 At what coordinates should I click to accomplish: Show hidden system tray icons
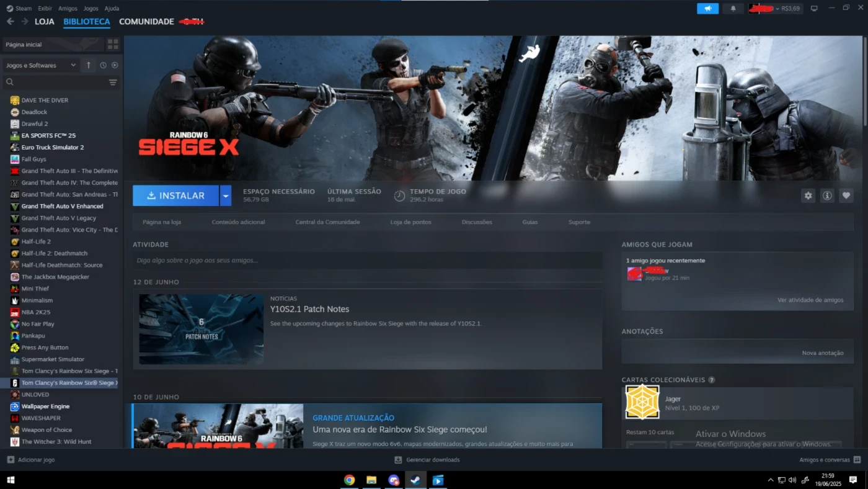(771, 480)
